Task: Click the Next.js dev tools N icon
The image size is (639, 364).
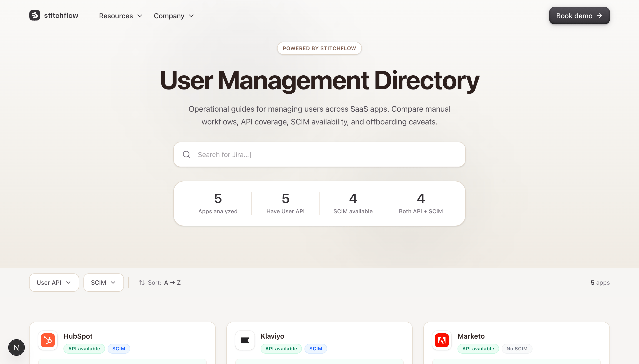Action: (17, 347)
